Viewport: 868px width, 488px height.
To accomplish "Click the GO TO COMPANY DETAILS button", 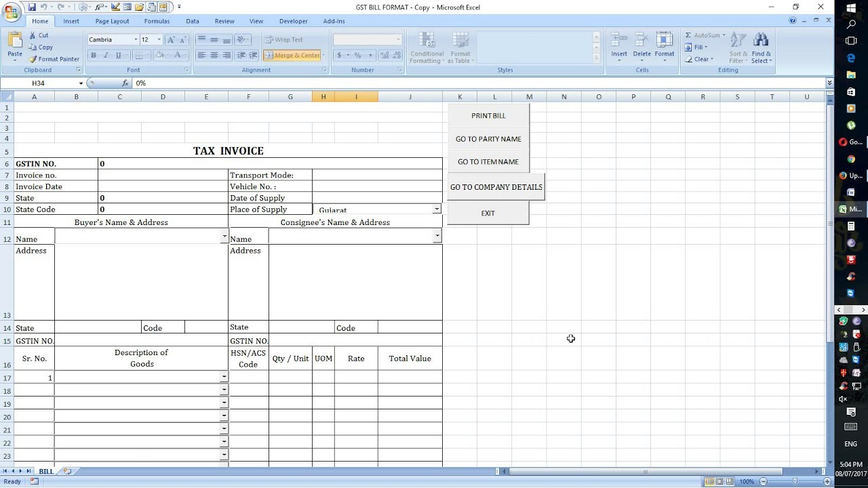I will [496, 186].
